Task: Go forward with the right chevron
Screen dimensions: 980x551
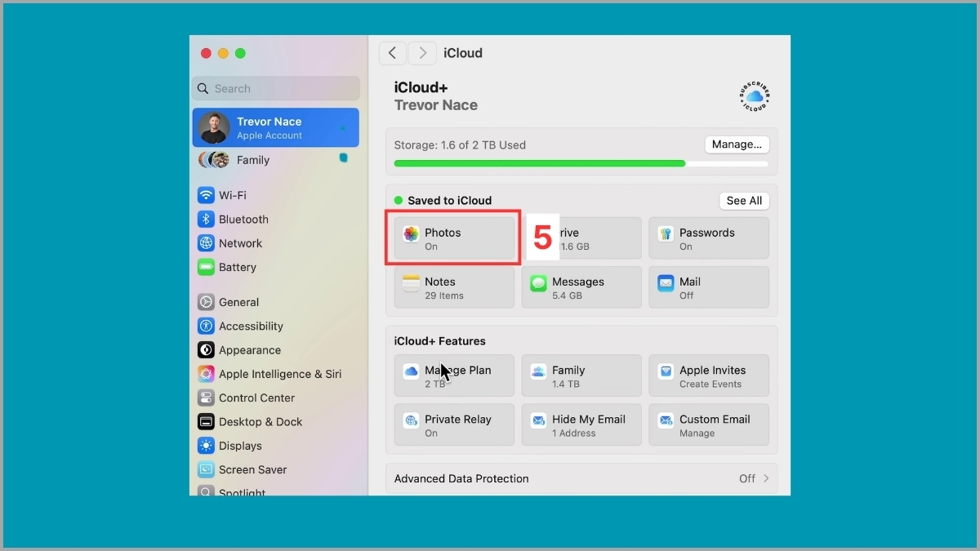Action: 422,53
